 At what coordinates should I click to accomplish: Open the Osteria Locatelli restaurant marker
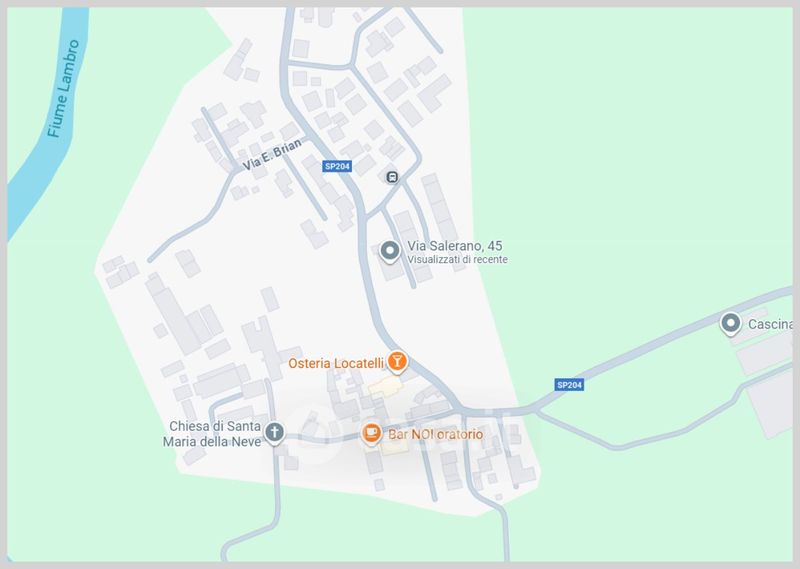[397, 361]
